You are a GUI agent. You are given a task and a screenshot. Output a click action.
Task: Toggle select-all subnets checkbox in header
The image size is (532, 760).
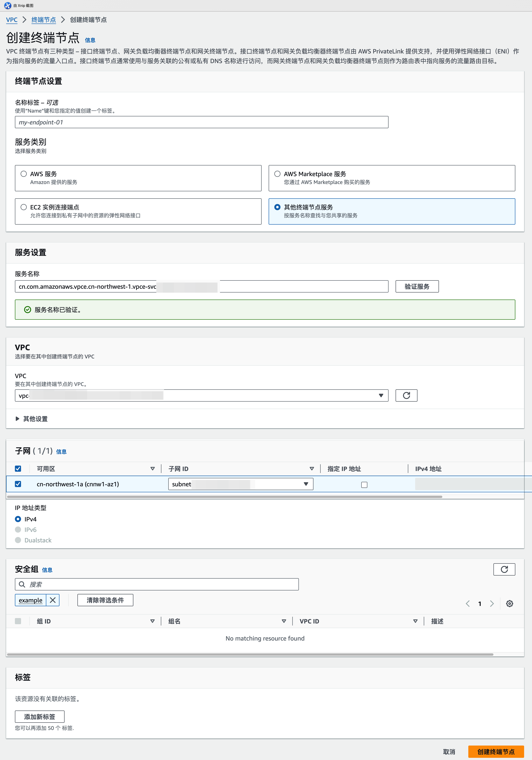pos(18,468)
